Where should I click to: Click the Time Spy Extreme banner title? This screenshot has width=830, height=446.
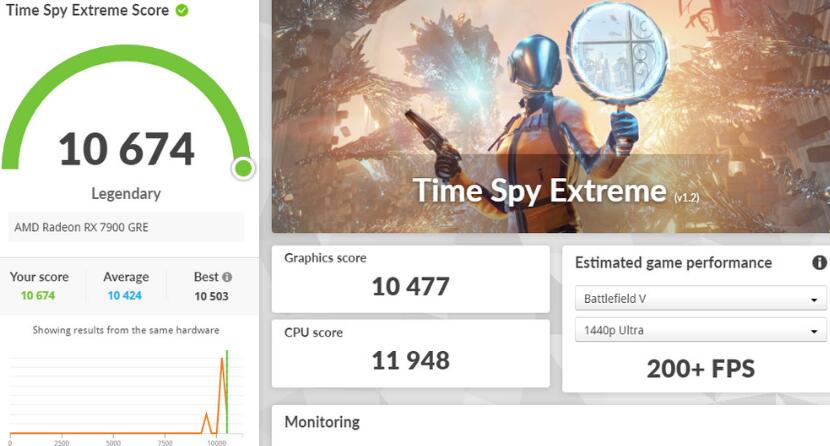539,190
